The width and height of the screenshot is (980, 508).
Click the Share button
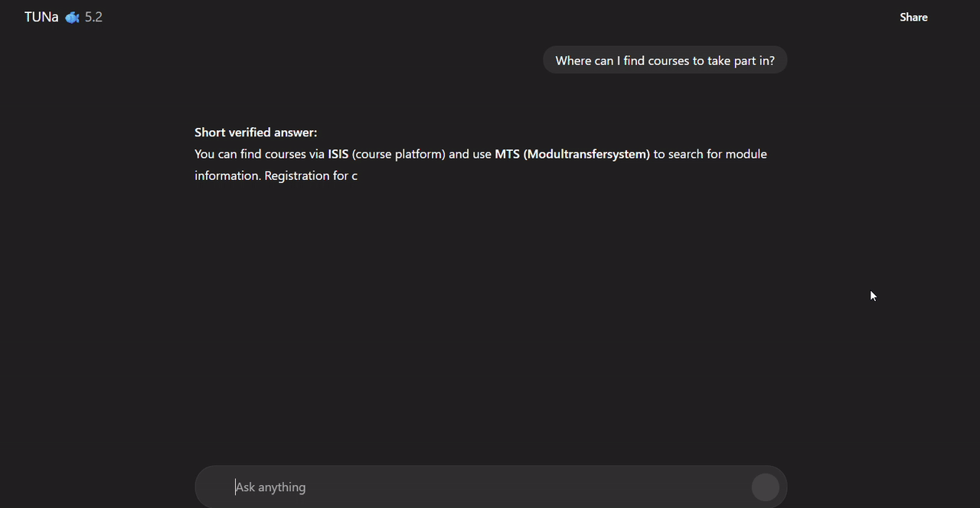(913, 17)
